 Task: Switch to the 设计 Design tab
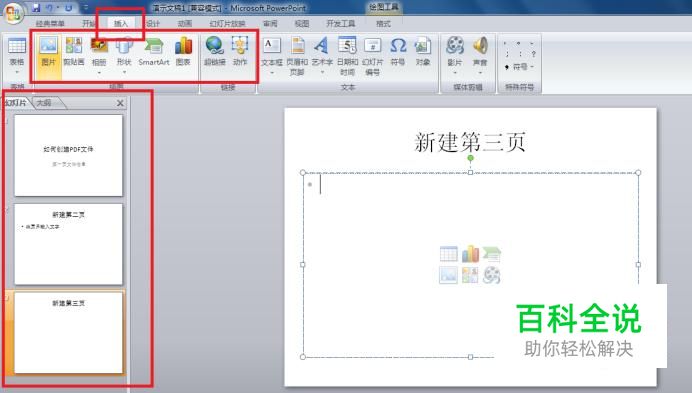tap(153, 23)
